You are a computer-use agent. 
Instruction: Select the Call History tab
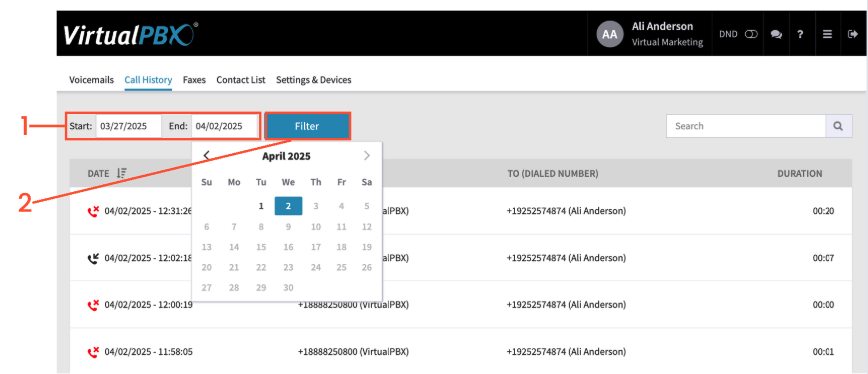[x=148, y=80]
